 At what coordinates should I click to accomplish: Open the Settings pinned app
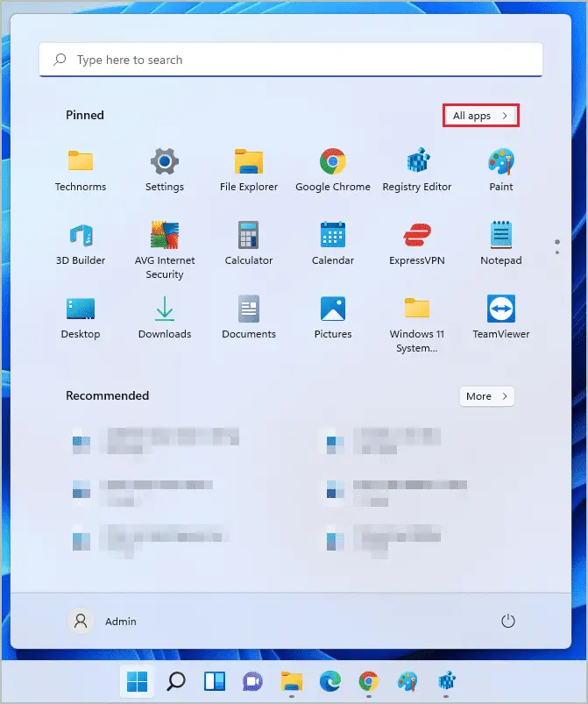(164, 170)
